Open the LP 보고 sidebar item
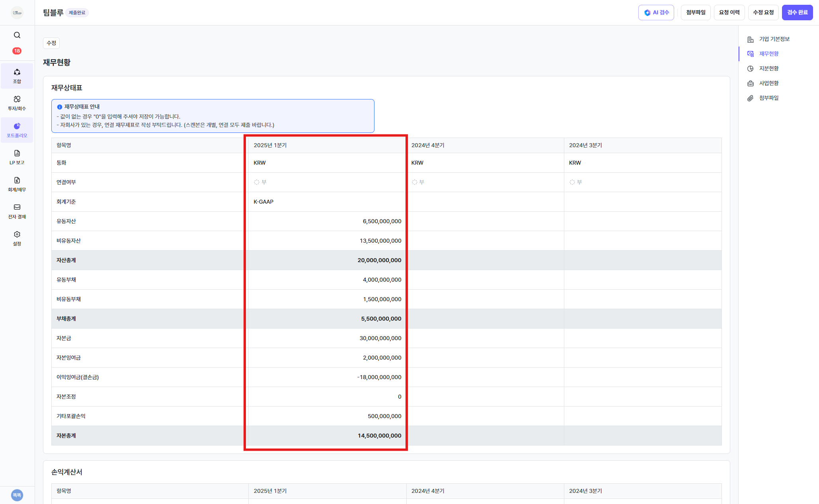819x504 pixels. point(17,157)
